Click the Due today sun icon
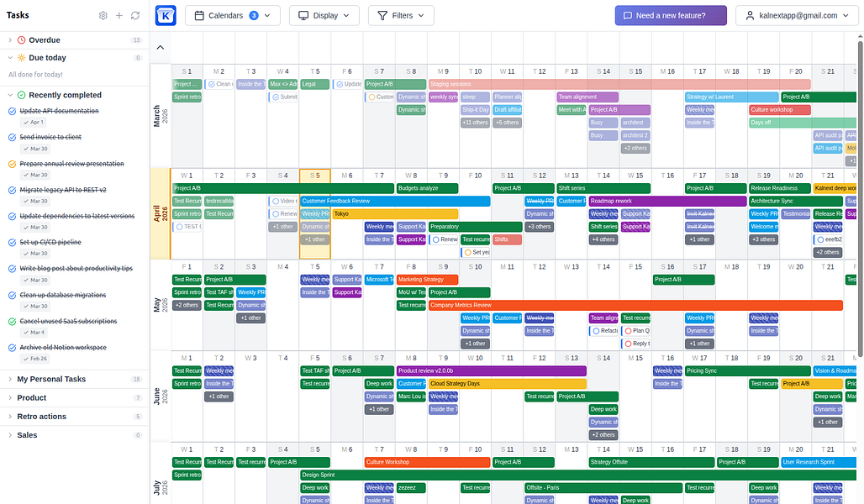864x504 pixels. click(x=22, y=58)
